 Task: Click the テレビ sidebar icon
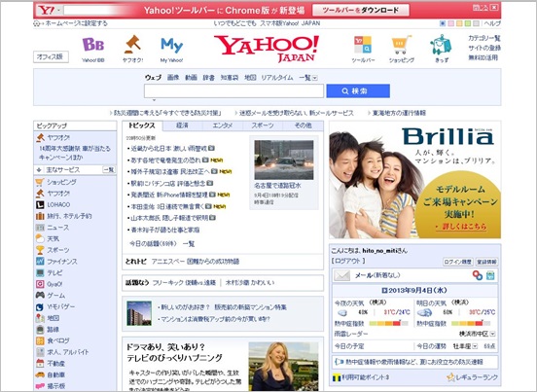pyautogui.click(x=40, y=273)
